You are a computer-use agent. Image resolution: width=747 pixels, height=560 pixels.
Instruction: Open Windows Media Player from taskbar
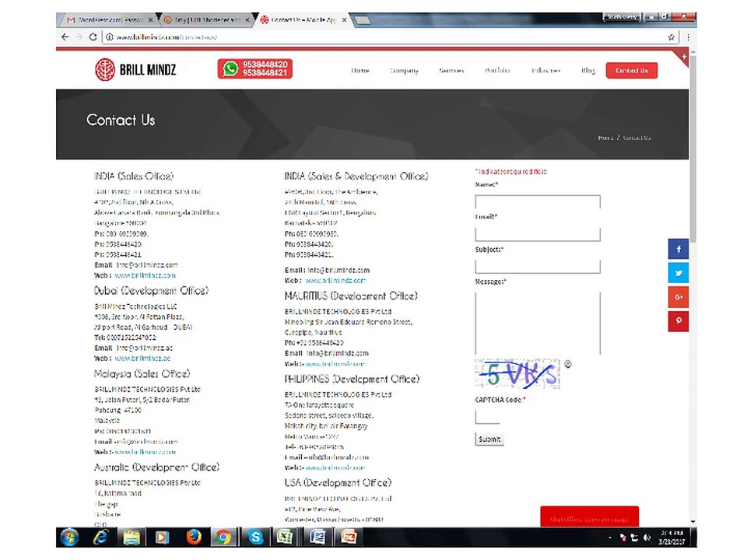pyautogui.click(x=162, y=537)
